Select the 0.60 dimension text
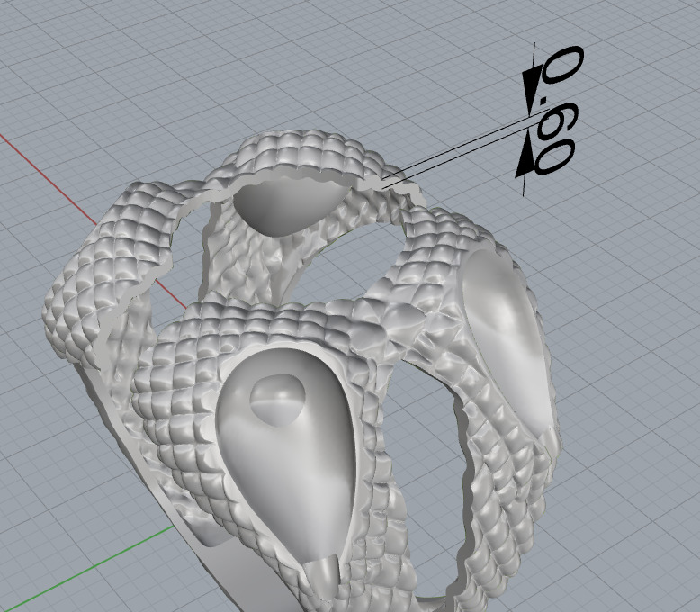700x612 pixels. [x=558, y=110]
